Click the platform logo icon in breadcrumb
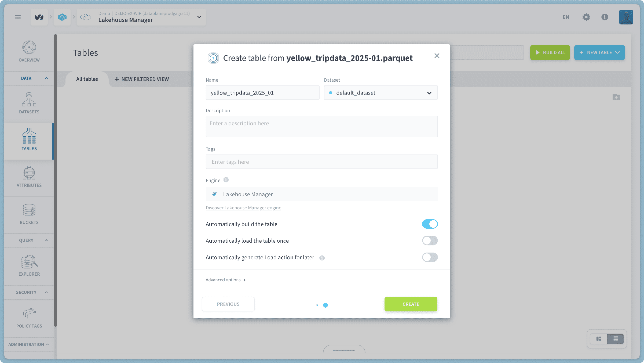 click(x=39, y=17)
